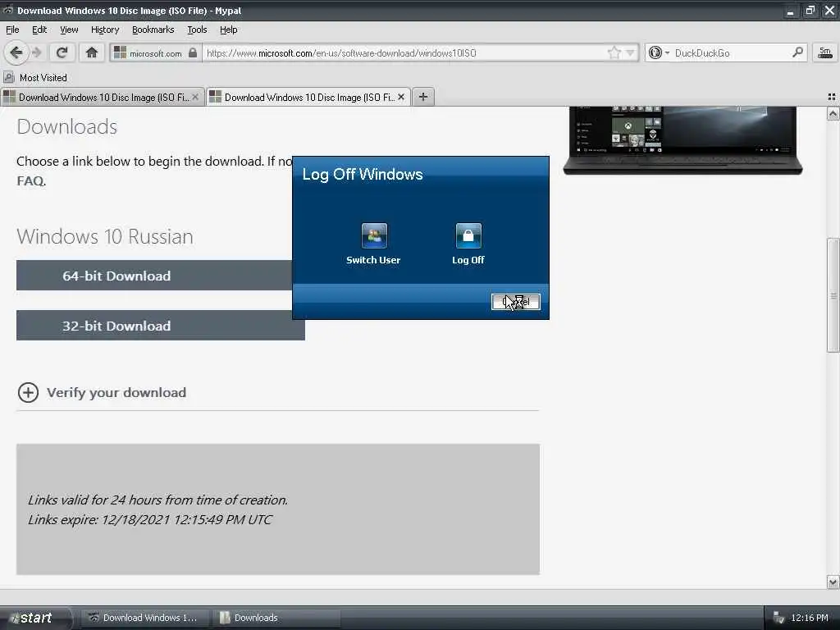Click the search magnifier icon
Screen dimensions: 840x630
(x=797, y=52)
